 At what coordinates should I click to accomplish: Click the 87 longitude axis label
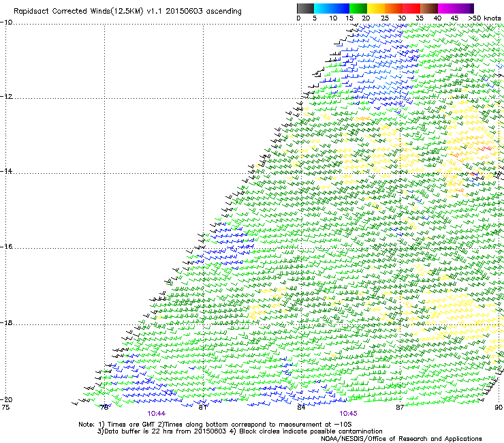point(400,408)
